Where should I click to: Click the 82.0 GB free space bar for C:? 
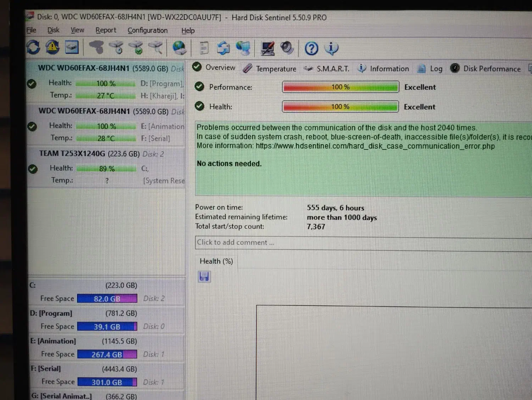[x=107, y=299]
